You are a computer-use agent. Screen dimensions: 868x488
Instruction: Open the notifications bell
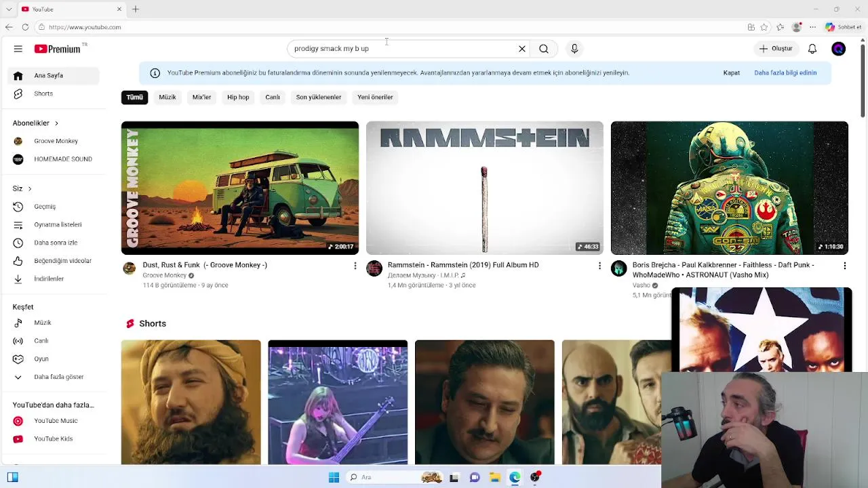click(812, 49)
